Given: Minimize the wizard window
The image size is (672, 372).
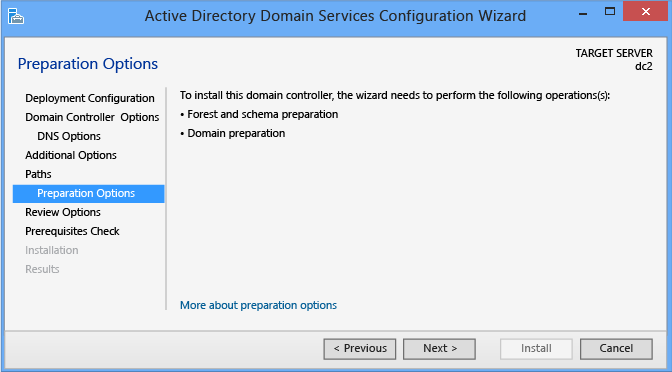Looking at the screenshot, I should (582, 12).
